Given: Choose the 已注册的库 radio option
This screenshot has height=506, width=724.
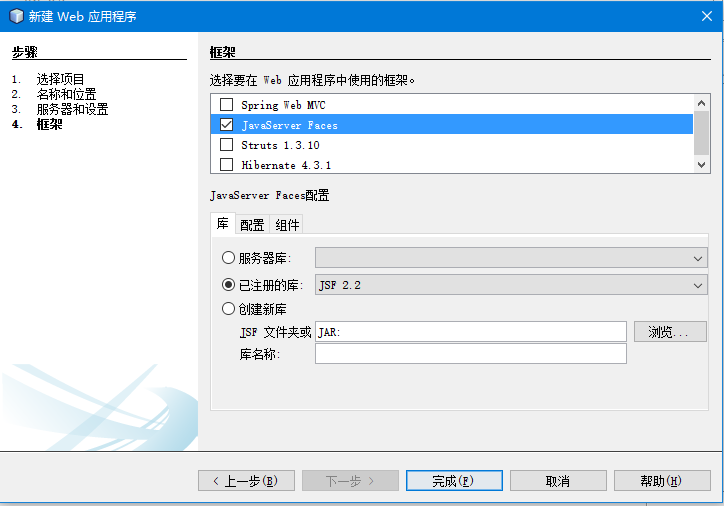Looking at the screenshot, I should pos(229,285).
